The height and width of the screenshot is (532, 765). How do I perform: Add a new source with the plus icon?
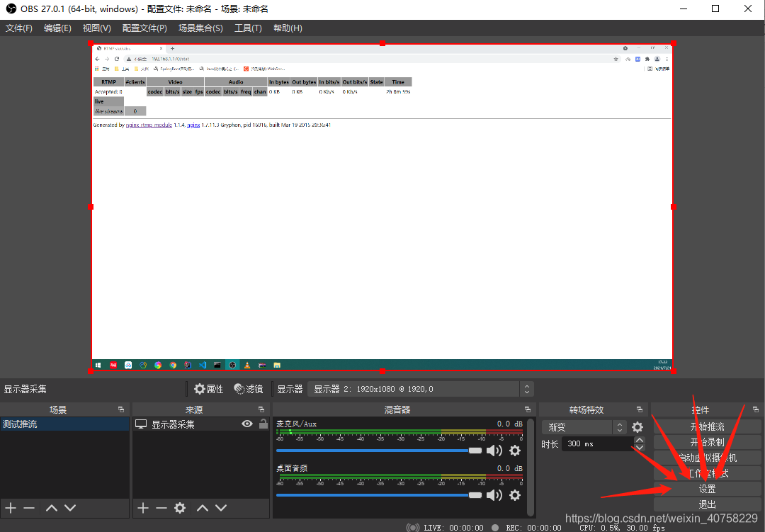point(143,508)
